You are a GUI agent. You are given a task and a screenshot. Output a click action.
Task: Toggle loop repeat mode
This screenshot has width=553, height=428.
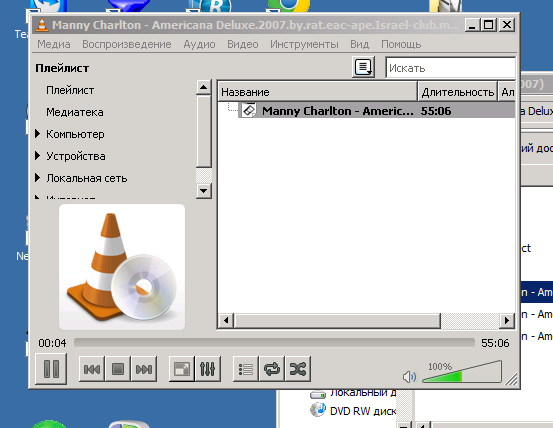coord(272,369)
